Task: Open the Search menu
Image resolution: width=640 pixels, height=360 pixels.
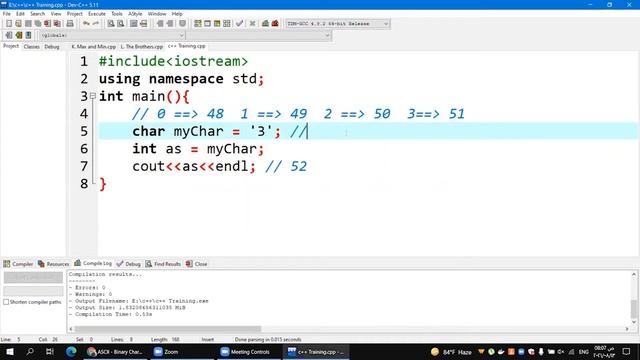Action: pos(38,14)
